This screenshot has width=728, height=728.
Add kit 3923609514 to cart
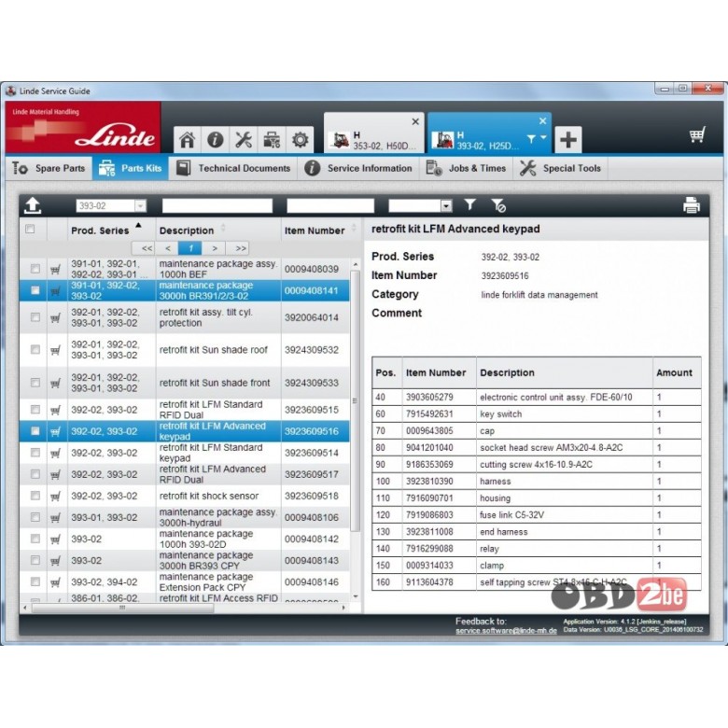[x=55, y=454]
